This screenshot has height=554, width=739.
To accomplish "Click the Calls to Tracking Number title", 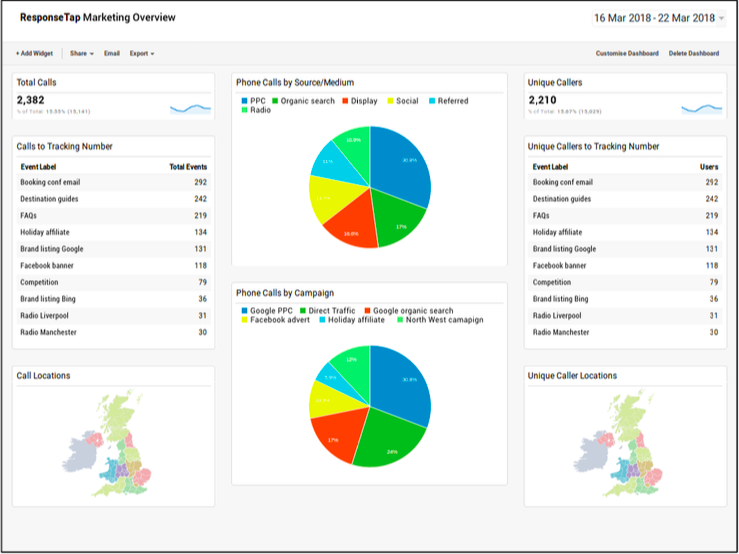I will (65, 147).
